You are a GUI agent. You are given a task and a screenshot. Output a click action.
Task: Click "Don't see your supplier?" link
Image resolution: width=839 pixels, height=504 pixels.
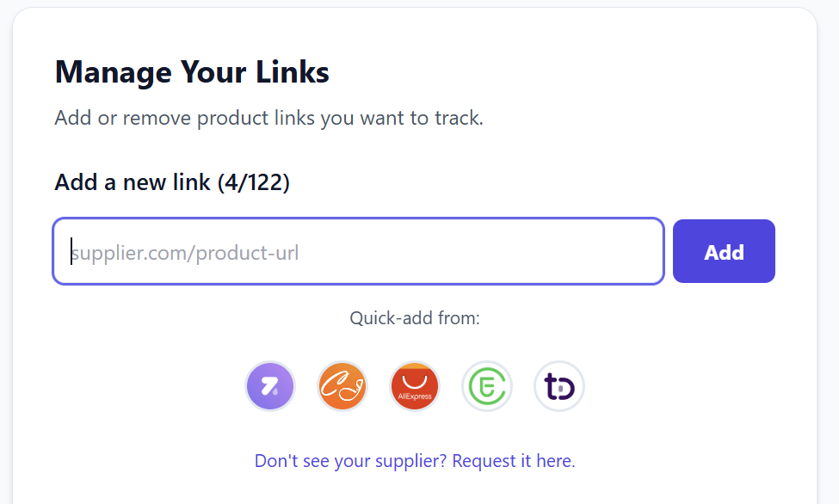pyautogui.click(x=351, y=461)
